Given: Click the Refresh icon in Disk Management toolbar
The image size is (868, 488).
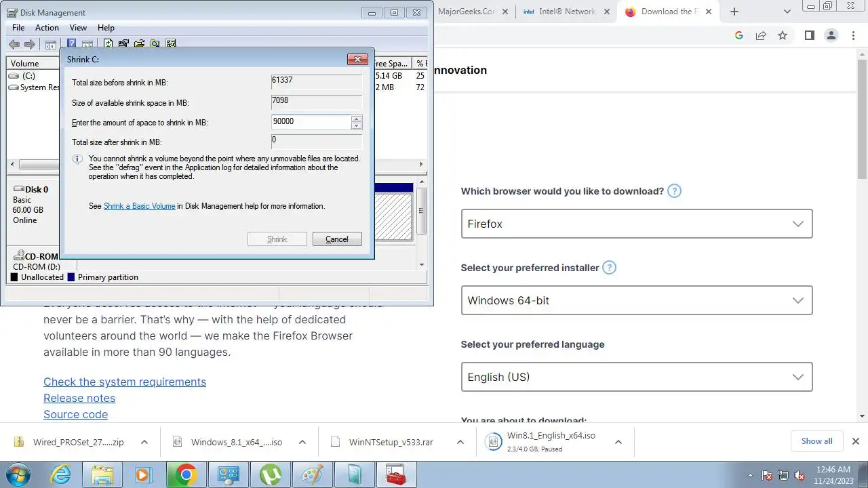Looking at the screenshot, I should point(108,44).
